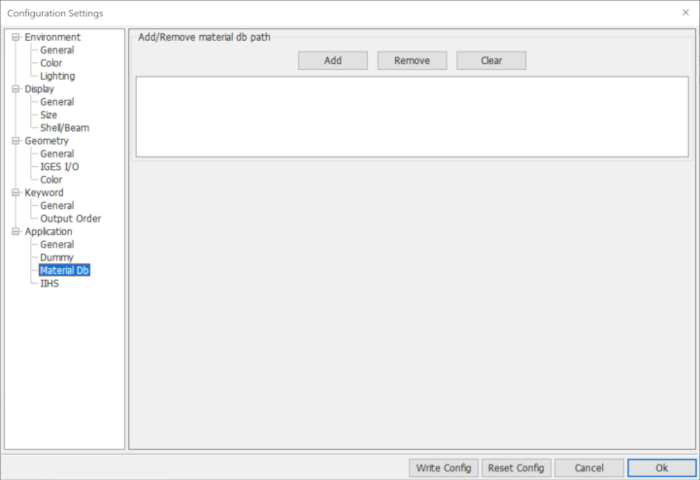Click Write Config button
The width and height of the screenshot is (700, 480).
(x=443, y=468)
